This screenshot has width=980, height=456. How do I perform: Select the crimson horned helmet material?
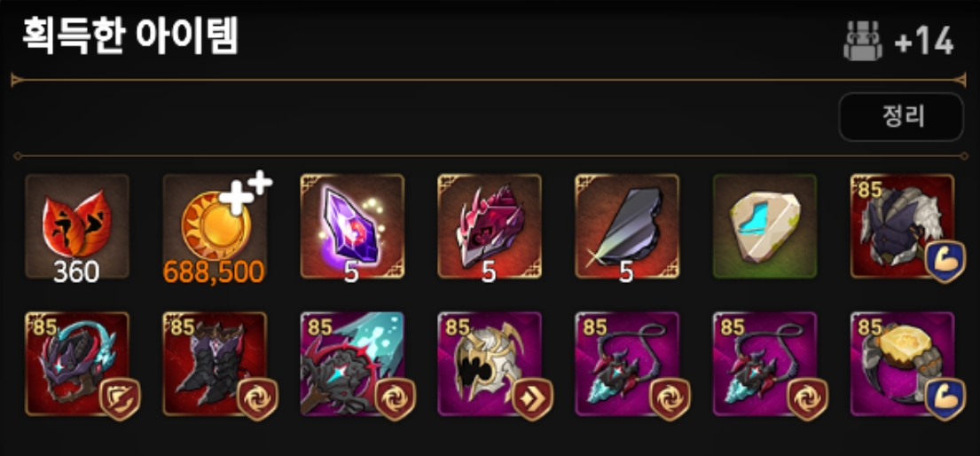(x=490, y=226)
